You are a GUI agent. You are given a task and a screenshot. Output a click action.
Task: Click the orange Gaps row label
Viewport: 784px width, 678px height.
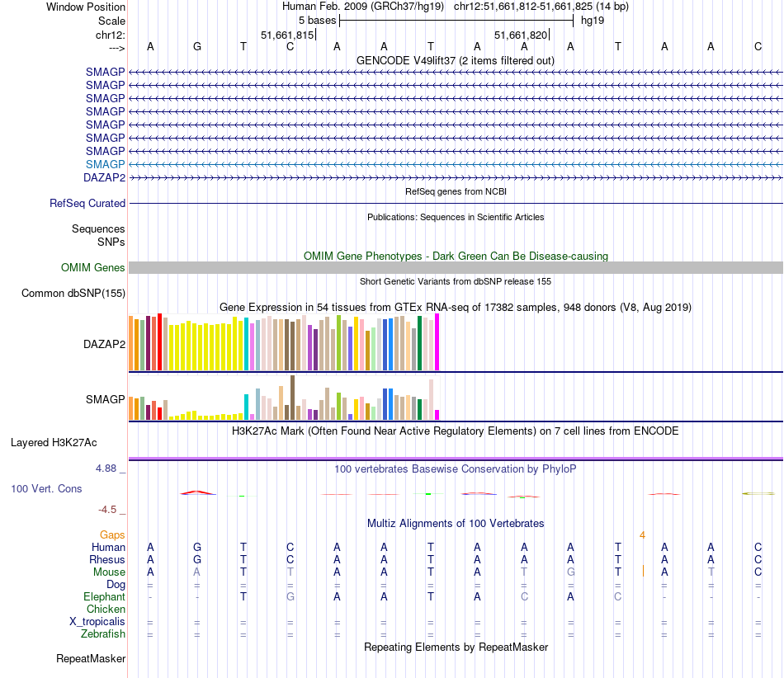pyautogui.click(x=112, y=535)
